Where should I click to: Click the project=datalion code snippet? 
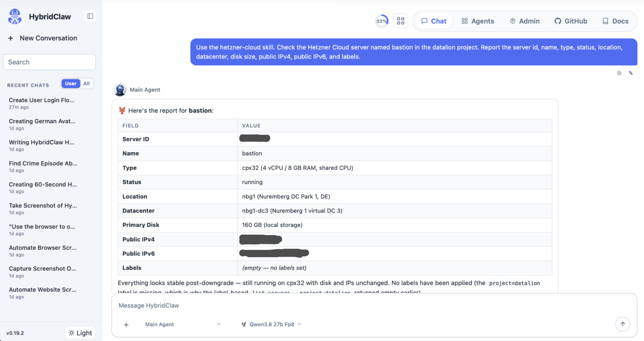click(514, 283)
